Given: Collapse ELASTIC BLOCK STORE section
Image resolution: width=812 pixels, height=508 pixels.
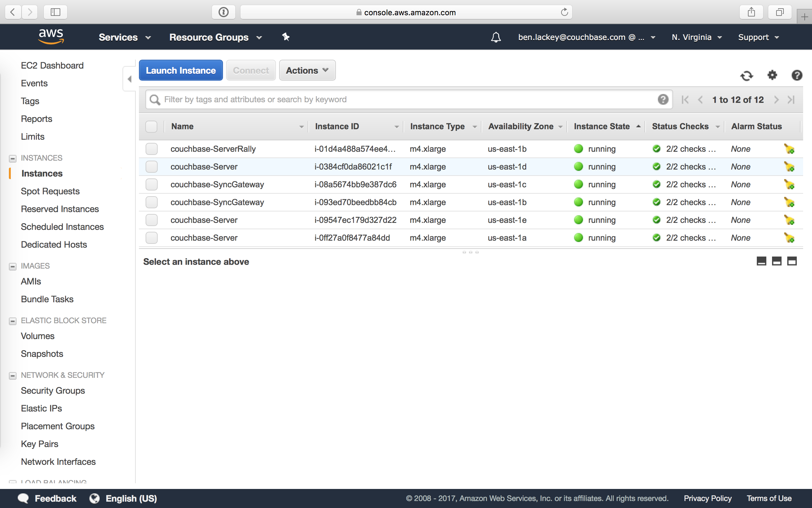Looking at the screenshot, I should 13,321.
